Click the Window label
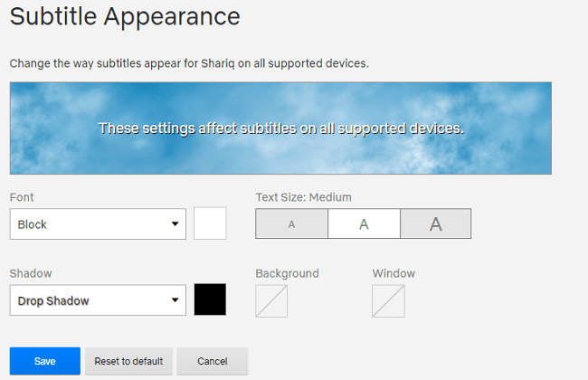Image resolution: width=588 pixels, height=380 pixels. click(394, 273)
